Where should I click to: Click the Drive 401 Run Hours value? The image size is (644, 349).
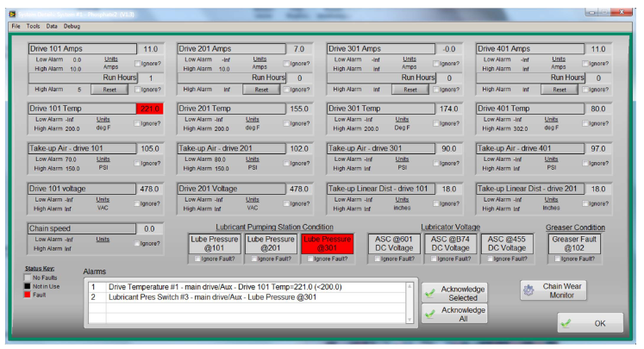598,78
